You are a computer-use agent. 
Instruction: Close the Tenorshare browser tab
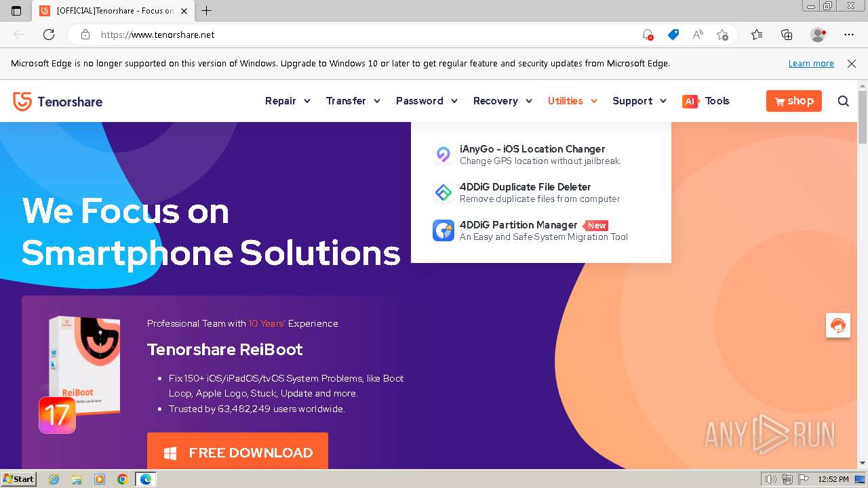pyautogui.click(x=184, y=11)
